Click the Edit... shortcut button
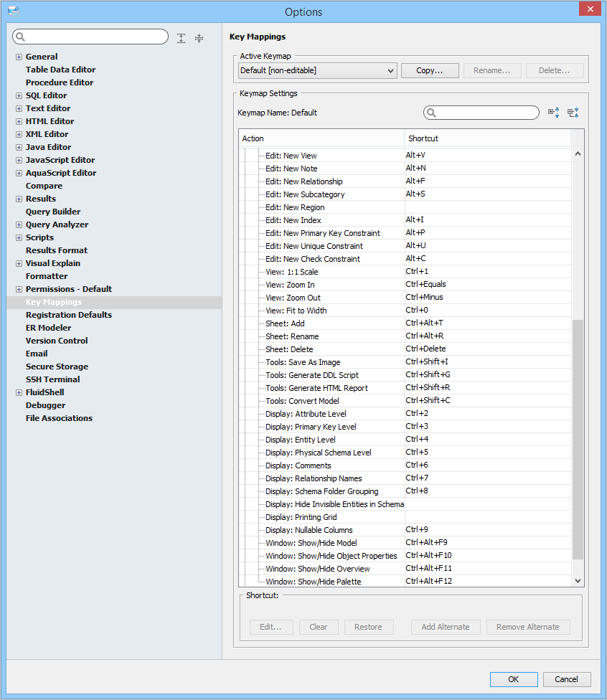The image size is (607, 700). pyautogui.click(x=271, y=627)
